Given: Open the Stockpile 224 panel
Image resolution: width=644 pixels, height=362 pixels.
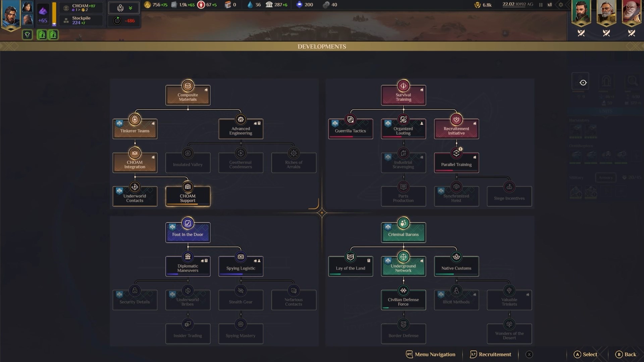Looking at the screenshot, I should point(81,20).
